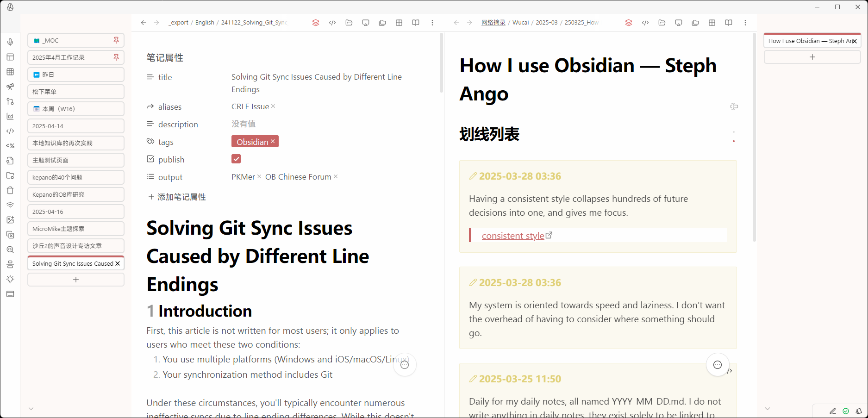Navigate back in the right pane
Viewport: 868px width, 418px height.
456,23
